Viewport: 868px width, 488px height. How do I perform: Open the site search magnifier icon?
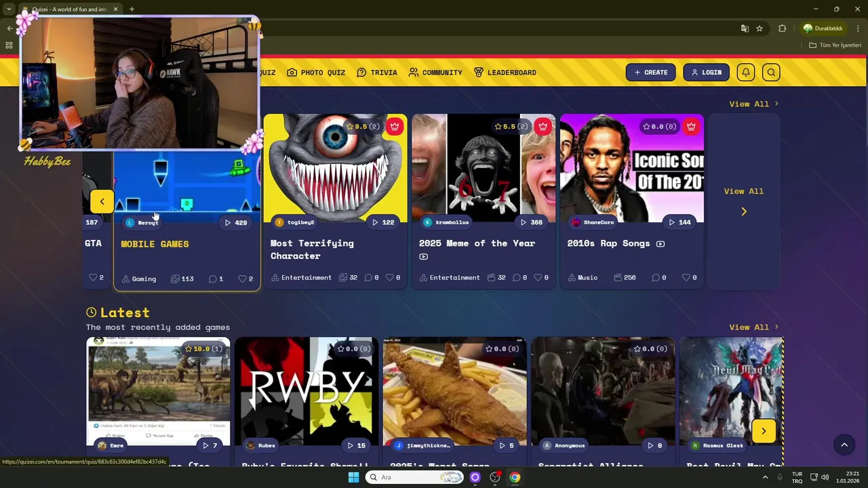click(x=771, y=73)
